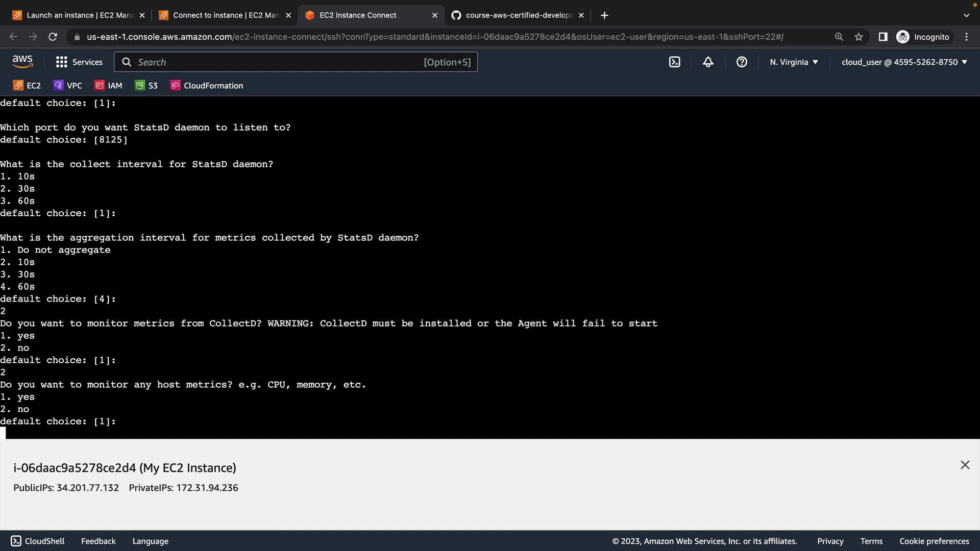Open the browser side panel icon
Viewport: 980px width, 551px height.
[x=883, y=37]
